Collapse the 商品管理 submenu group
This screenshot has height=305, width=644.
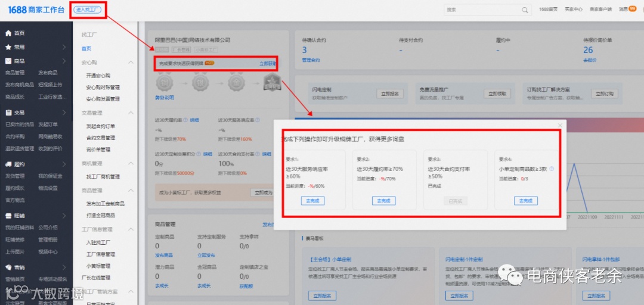[x=131, y=191]
